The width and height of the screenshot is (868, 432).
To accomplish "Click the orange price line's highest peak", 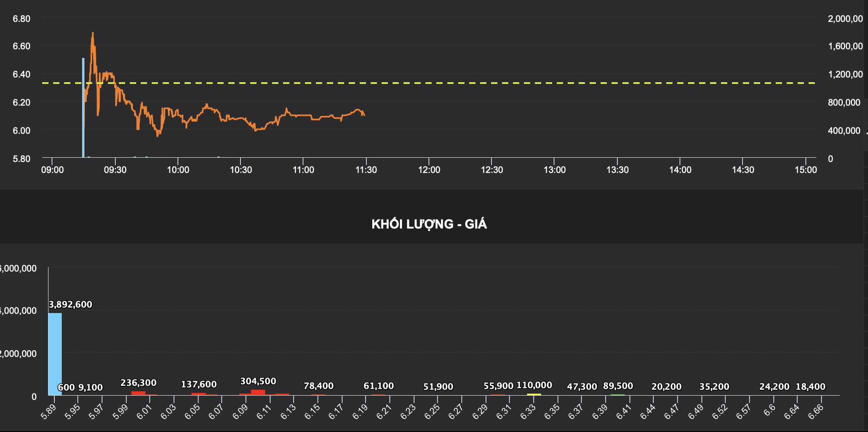I will click(x=93, y=34).
